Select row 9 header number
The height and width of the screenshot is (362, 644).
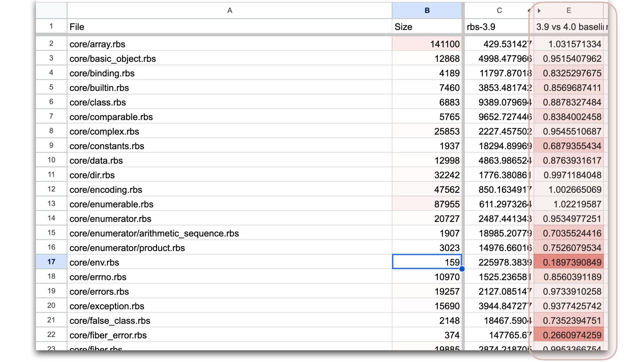51,145
